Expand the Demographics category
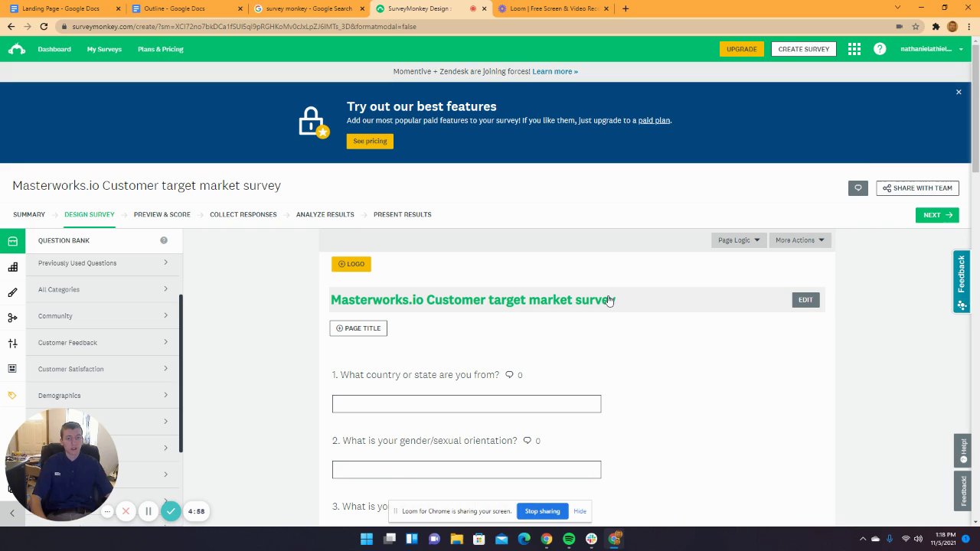980x551 pixels. click(x=103, y=396)
